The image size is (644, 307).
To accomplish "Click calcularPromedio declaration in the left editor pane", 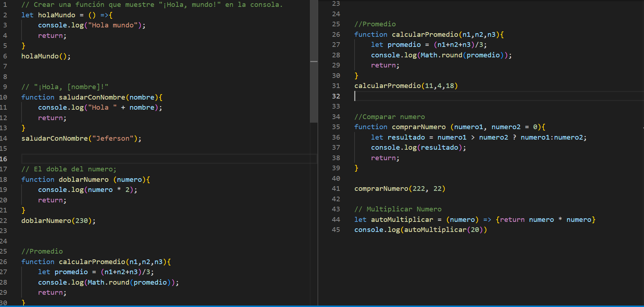I will click(96, 262).
